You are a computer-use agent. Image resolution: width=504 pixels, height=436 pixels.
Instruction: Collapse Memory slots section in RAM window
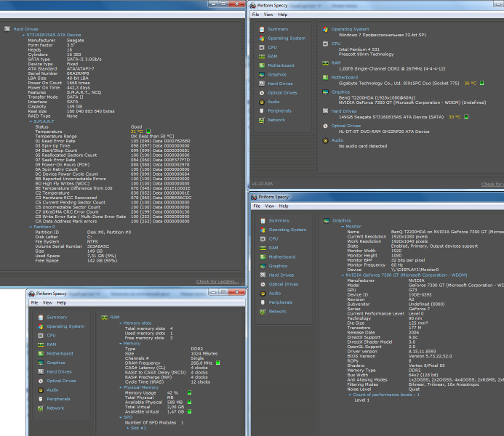(121, 323)
